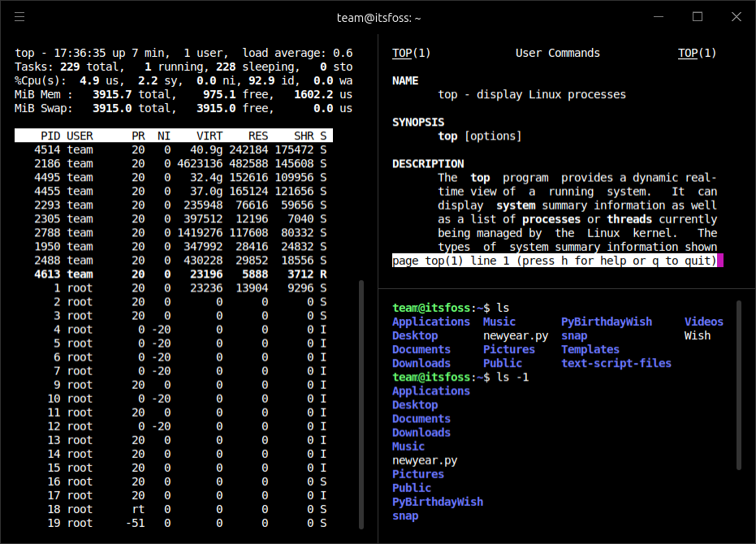The width and height of the screenshot is (756, 544).
Task: Click process row with PID 2488
Action: coord(180,261)
